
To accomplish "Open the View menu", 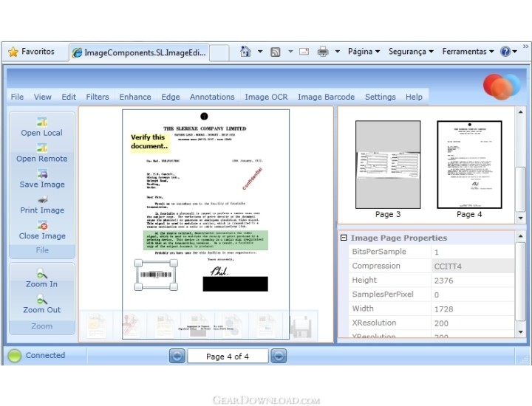I will tap(43, 97).
